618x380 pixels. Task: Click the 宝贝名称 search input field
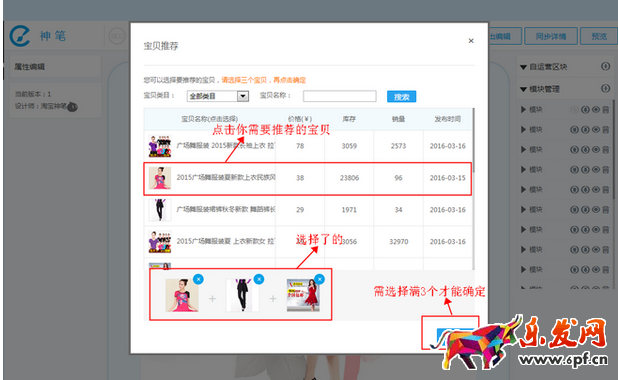click(x=339, y=96)
